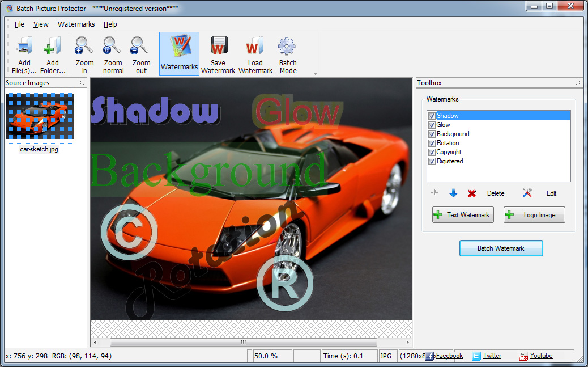Click the horizontal scrollbar under the image

point(243,343)
